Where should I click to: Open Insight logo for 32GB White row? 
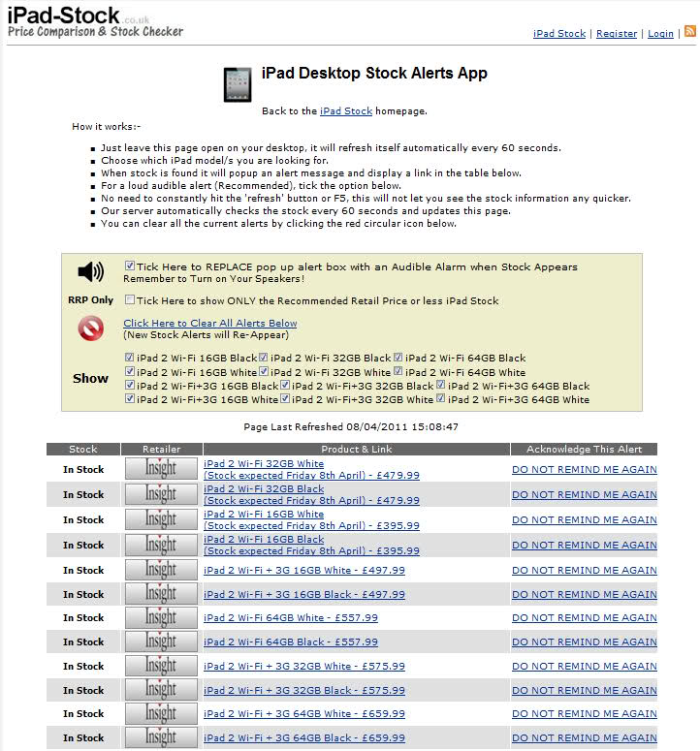tap(161, 469)
